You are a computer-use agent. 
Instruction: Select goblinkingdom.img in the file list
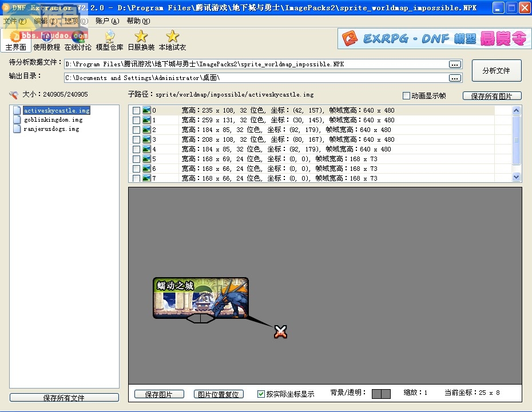[53, 119]
